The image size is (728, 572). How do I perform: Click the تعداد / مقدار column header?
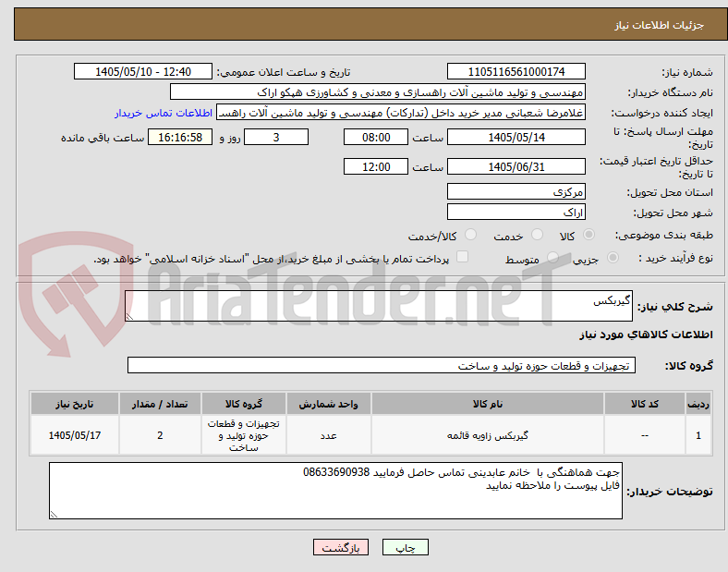point(160,404)
